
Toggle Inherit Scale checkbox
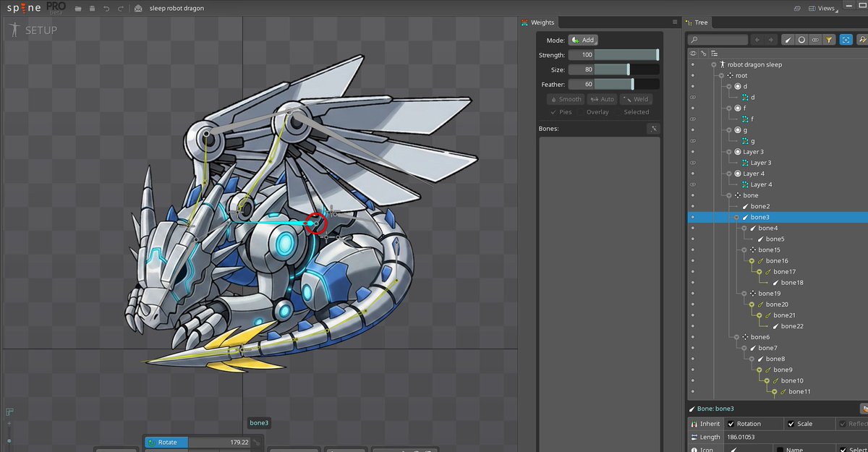point(791,424)
